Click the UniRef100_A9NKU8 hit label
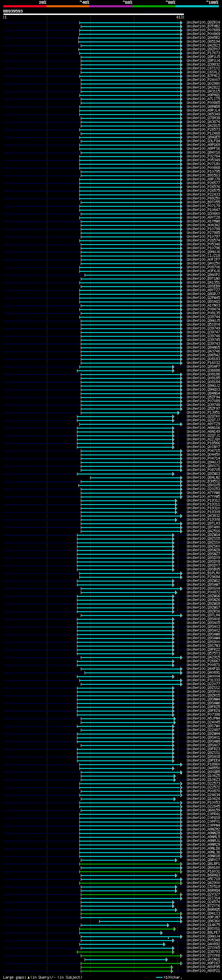The height and width of the screenshot is (980, 222). click(x=203, y=856)
